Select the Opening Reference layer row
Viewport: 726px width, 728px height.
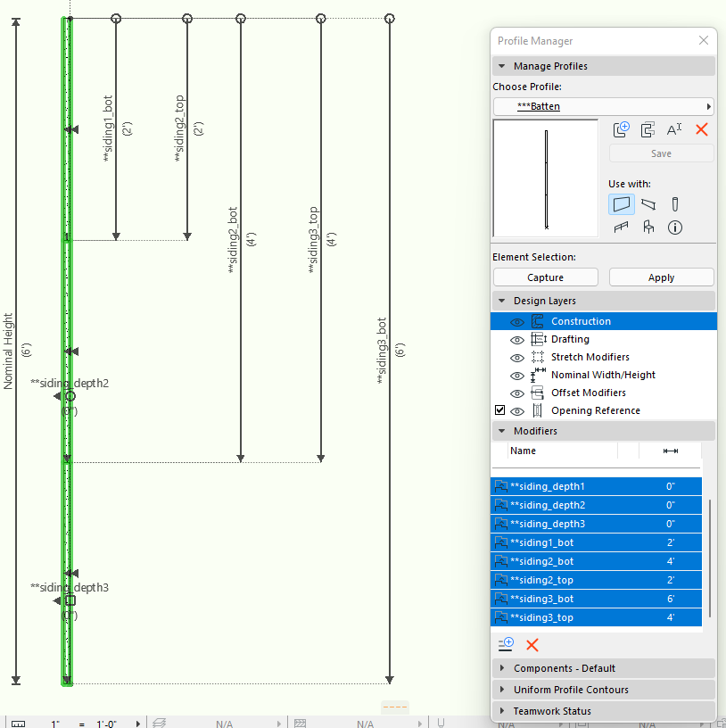click(x=604, y=410)
